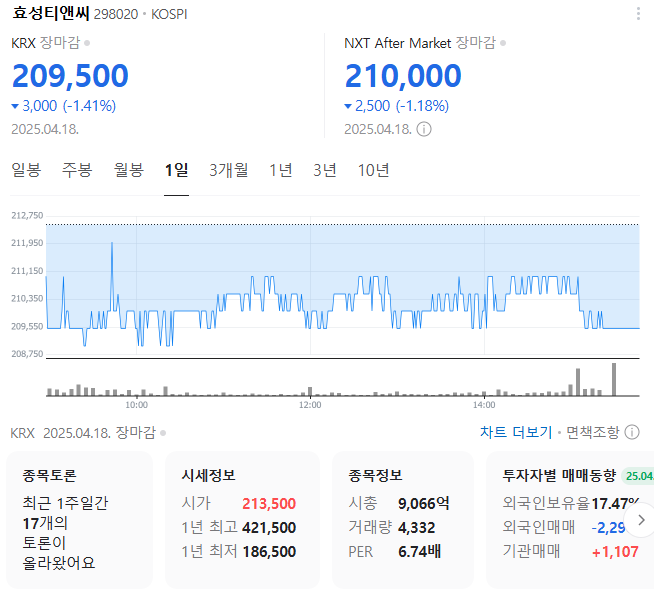Switch to the 3년 chart tab

click(325, 170)
